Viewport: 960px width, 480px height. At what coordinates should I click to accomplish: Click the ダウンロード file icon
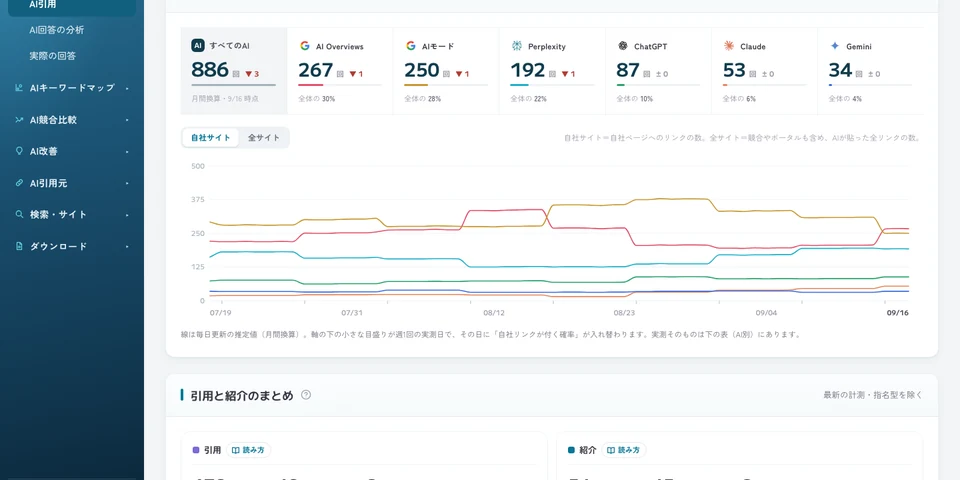[19, 246]
